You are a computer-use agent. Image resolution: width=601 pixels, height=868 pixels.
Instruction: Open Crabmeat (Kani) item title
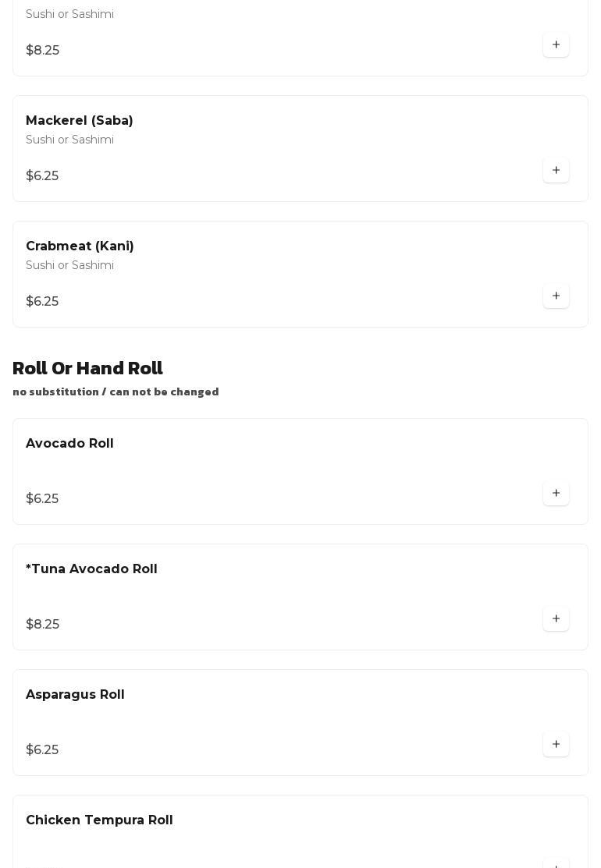pyautogui.click(x=80, y=246)
